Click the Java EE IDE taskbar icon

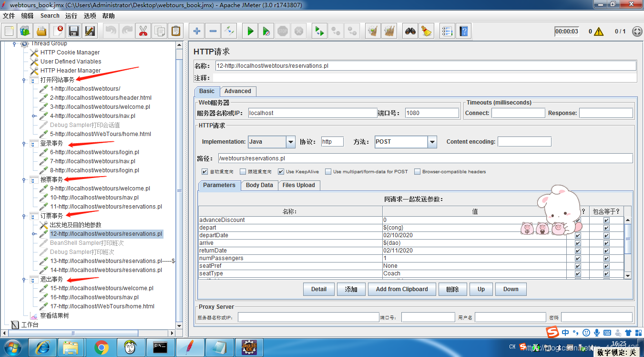pyautogui.click(x=249, y=348)
